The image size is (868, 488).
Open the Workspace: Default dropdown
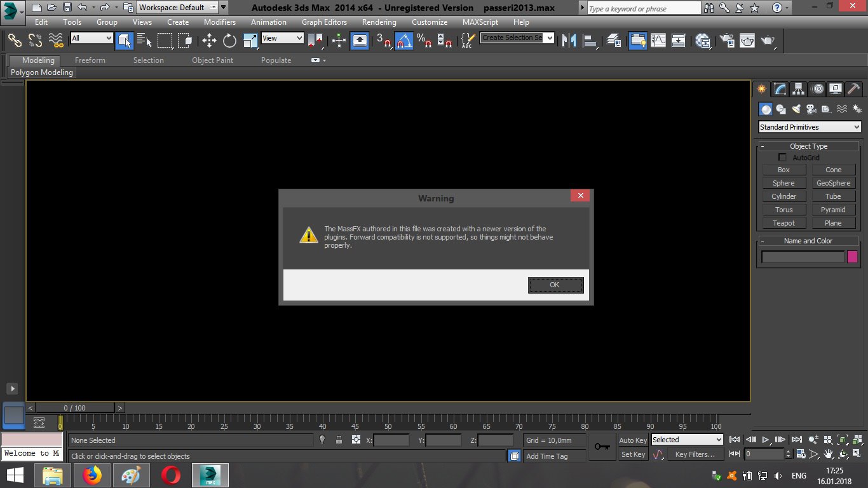coord(177,8)
